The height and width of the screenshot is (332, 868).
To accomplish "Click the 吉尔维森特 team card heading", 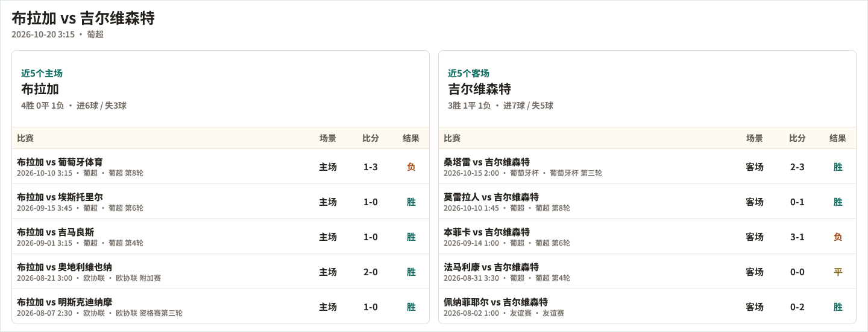I will pos(479,89).
